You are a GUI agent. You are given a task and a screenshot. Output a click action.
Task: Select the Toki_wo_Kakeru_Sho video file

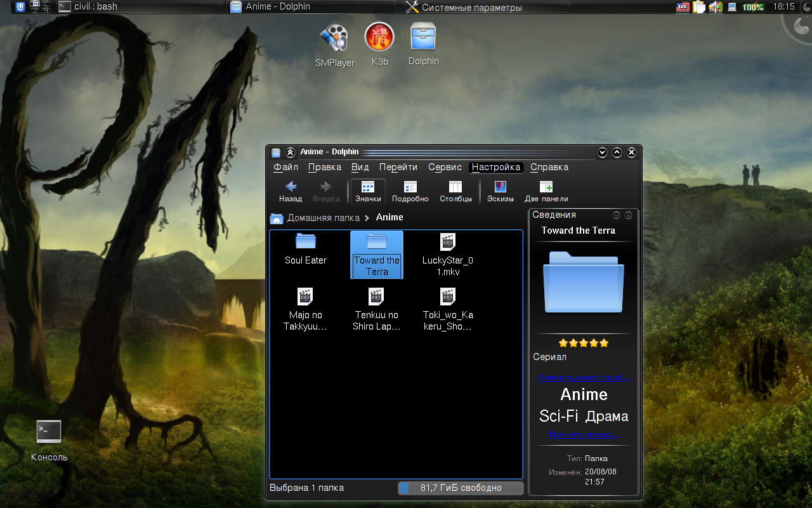[448, 310]
